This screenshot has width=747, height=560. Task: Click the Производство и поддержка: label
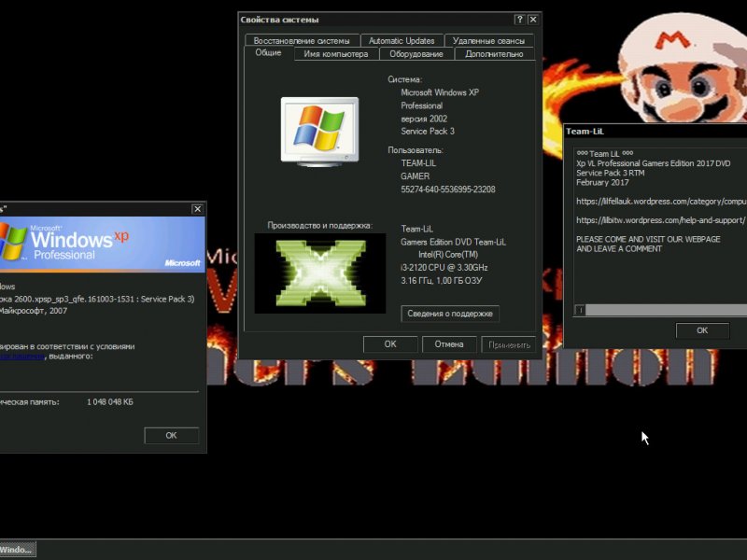319,226
